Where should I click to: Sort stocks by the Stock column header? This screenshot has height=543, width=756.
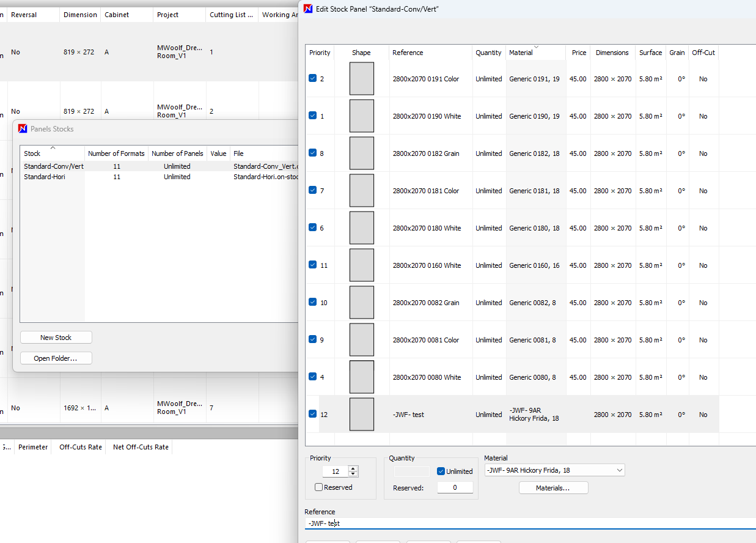point(32,153)
